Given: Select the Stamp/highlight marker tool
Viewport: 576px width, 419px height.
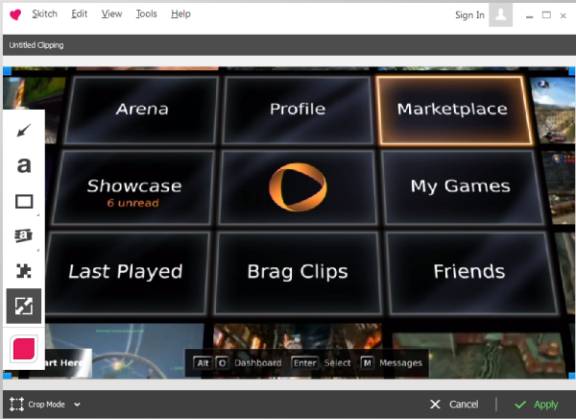Looking at the screenshot, I should [x=24, y=235].
